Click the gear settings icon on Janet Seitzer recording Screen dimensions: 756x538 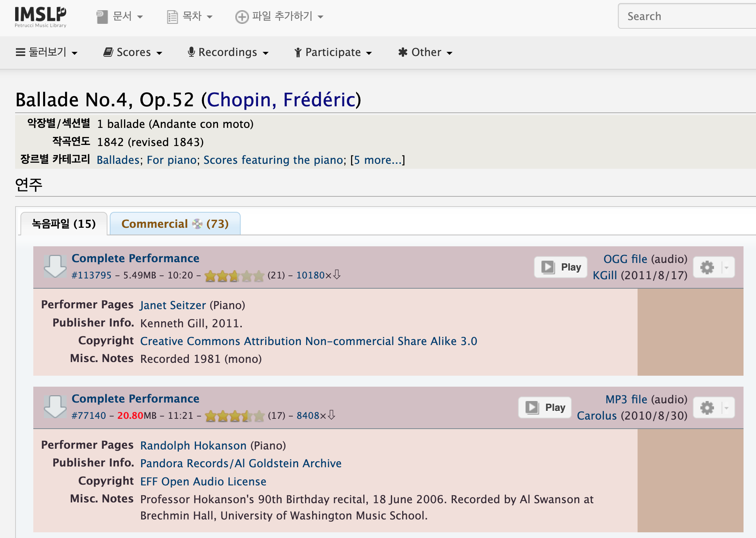[x=707, y=267]
